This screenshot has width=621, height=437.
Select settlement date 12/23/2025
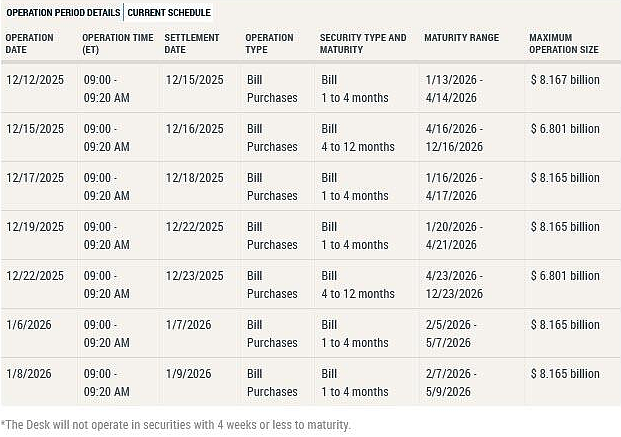(194, 276)
